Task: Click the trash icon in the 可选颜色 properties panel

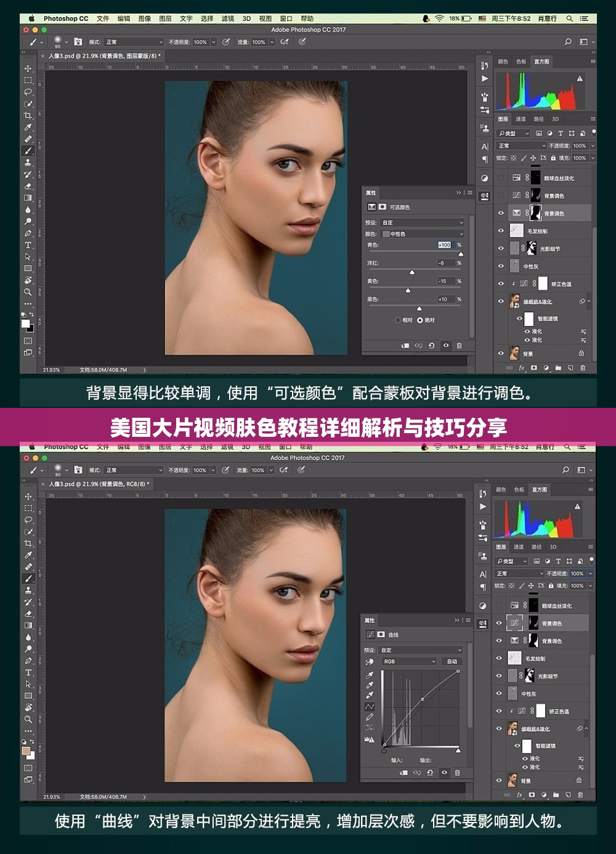Action: pos(459,346)
